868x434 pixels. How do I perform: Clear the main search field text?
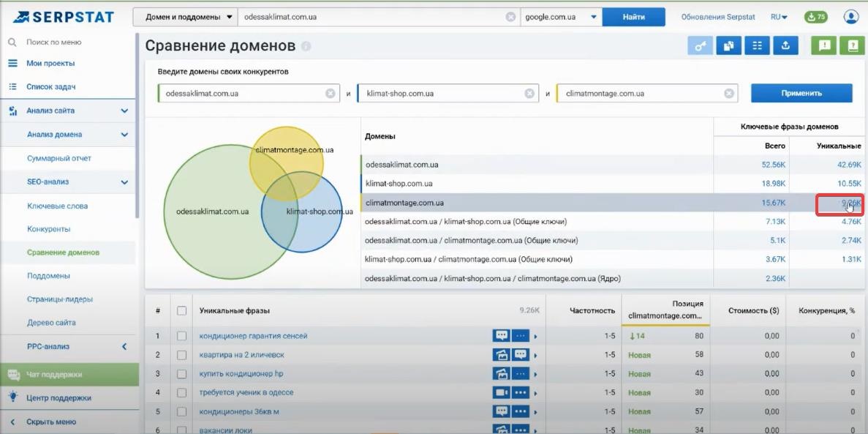click(x=510, y=17)
